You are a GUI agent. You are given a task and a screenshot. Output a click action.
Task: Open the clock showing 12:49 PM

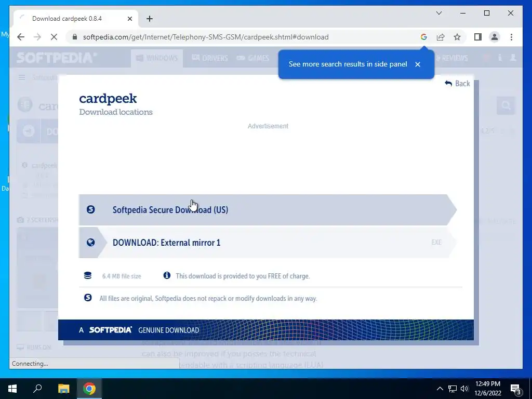click(488, 389)
